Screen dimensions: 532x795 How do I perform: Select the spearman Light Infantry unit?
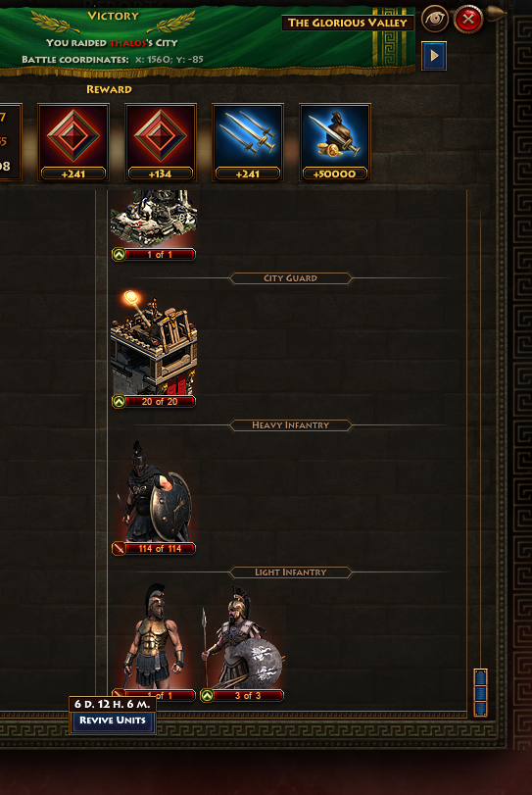click(x=242, y=638)
